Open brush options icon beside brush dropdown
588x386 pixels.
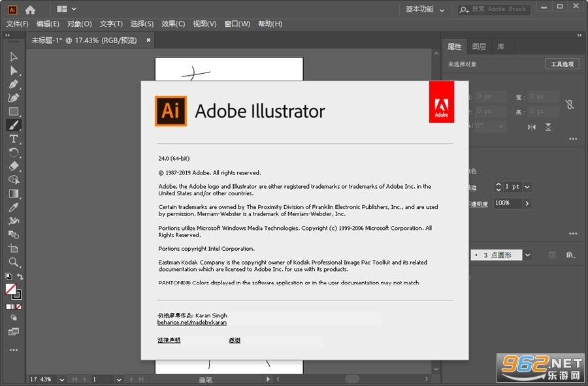coord(552,255)
